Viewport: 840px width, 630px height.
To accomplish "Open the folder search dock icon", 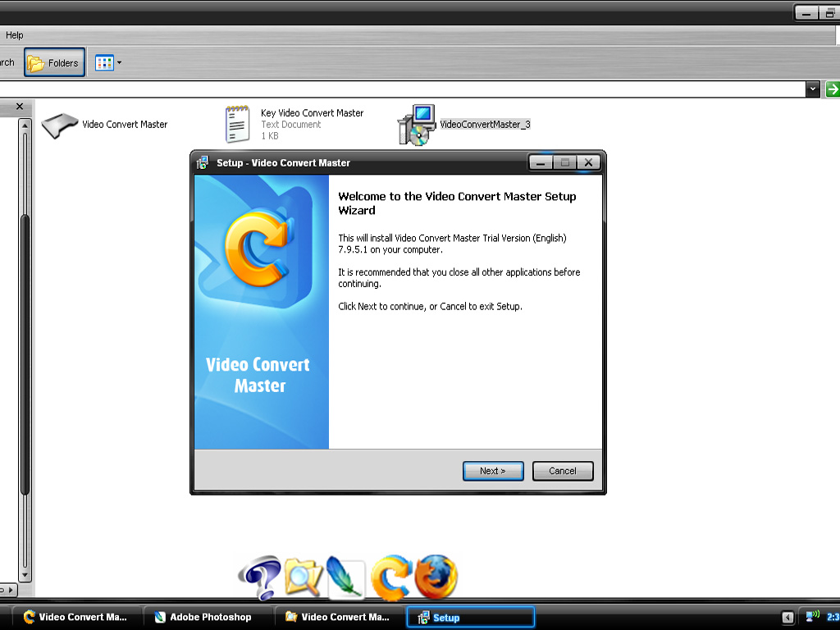I will [304, 577].
